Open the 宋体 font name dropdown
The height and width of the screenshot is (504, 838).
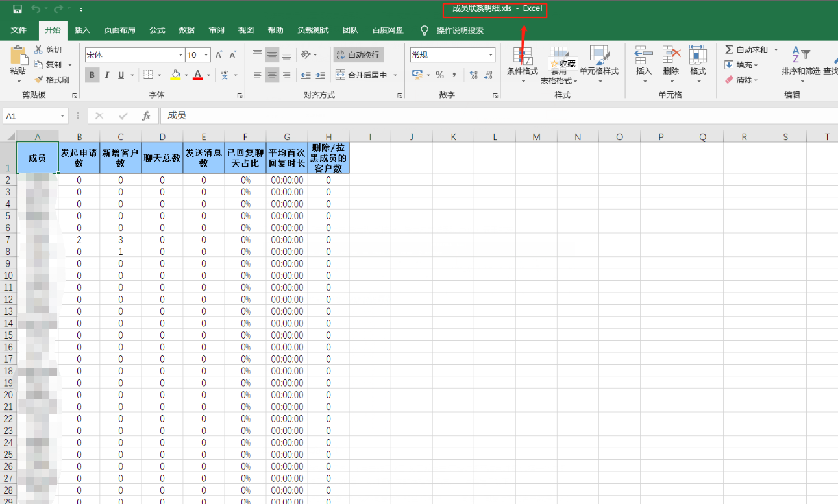point(181,55)
